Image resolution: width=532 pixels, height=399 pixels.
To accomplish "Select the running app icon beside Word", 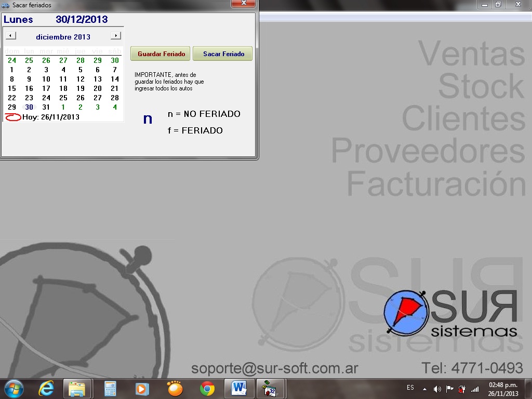I will pyautogui.click(x=270, y=389).
